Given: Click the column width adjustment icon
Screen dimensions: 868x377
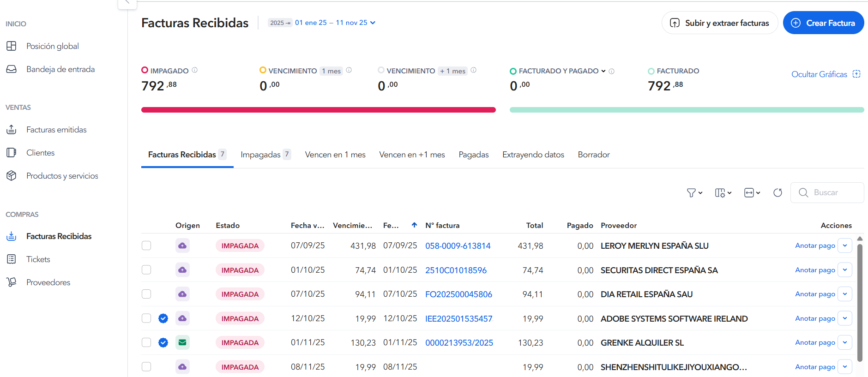Looking at the screenshot, I should pyautogui.click(x=752, y=193).
